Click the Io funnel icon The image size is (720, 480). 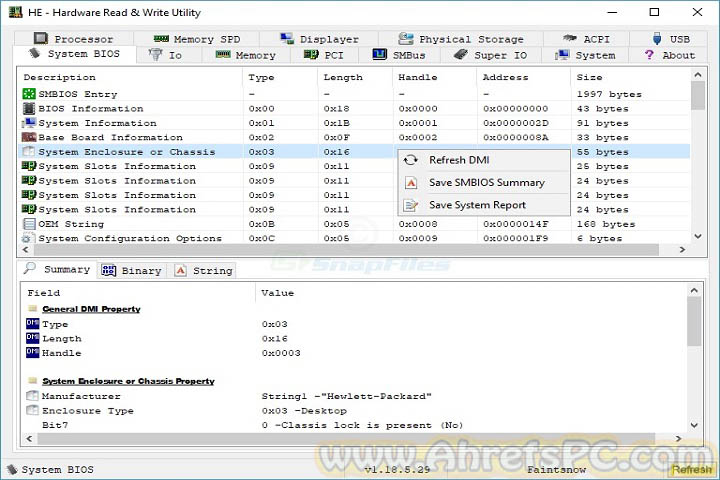coord(156,55)
